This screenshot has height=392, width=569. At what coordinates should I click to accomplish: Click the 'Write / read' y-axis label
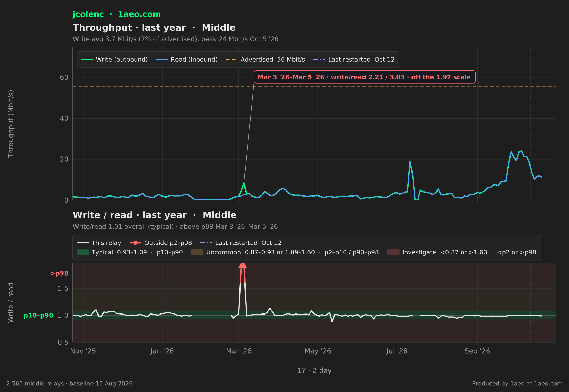(11, 303)
